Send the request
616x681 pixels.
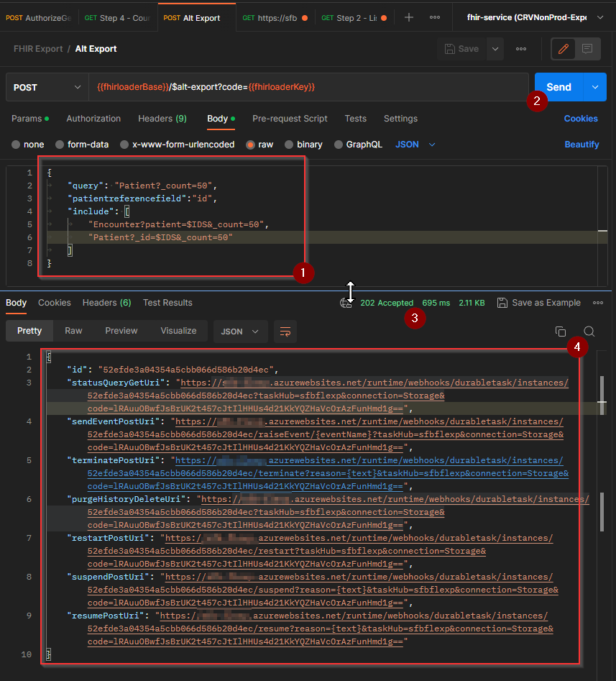(x=558, y=87)
